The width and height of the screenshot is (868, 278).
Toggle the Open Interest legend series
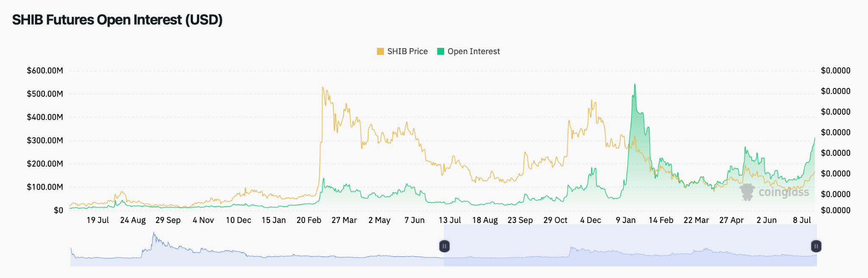[468, 51]
